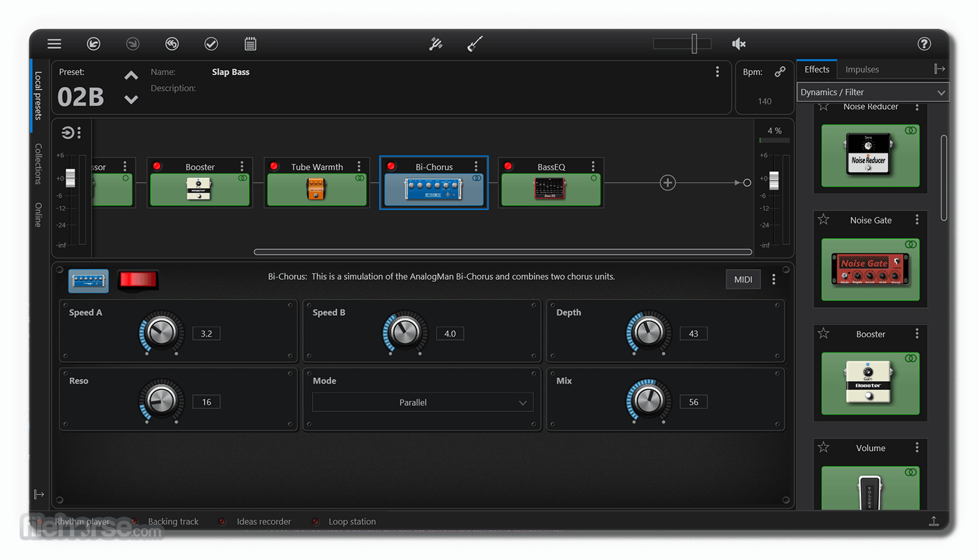The width and height of the screenshot is (979, 560).
Task: Click the master volume slider in toolbar
Action: 682,44
